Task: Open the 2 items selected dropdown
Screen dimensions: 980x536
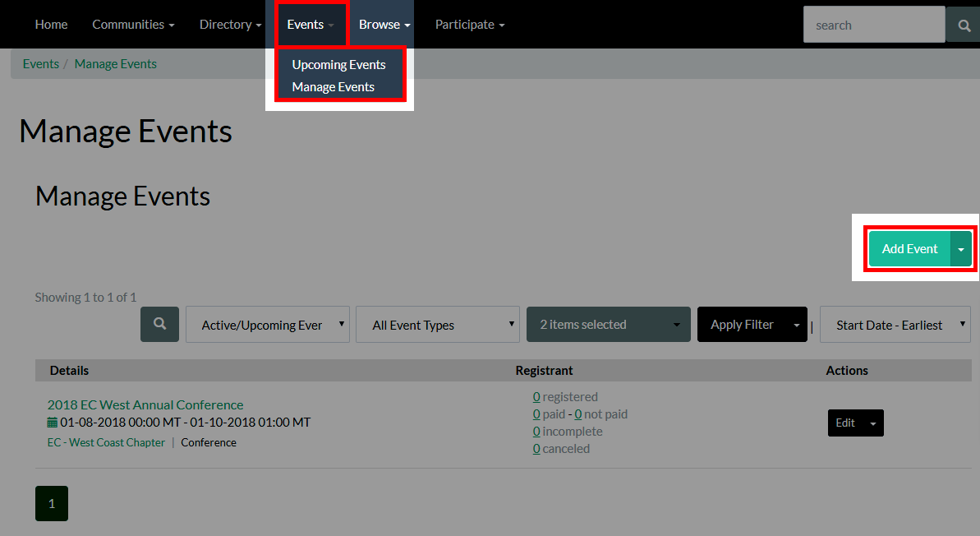Action: pyautogui.click(x=608, y=325)
